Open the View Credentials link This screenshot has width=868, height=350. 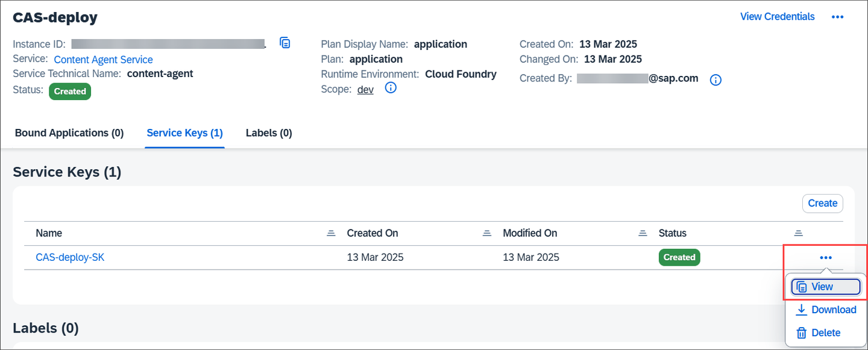[778, 17]
